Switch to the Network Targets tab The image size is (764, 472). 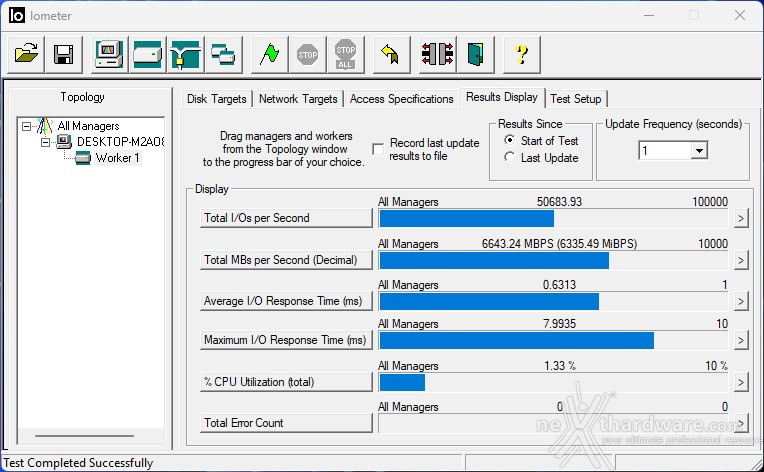[x=298, y=99]
